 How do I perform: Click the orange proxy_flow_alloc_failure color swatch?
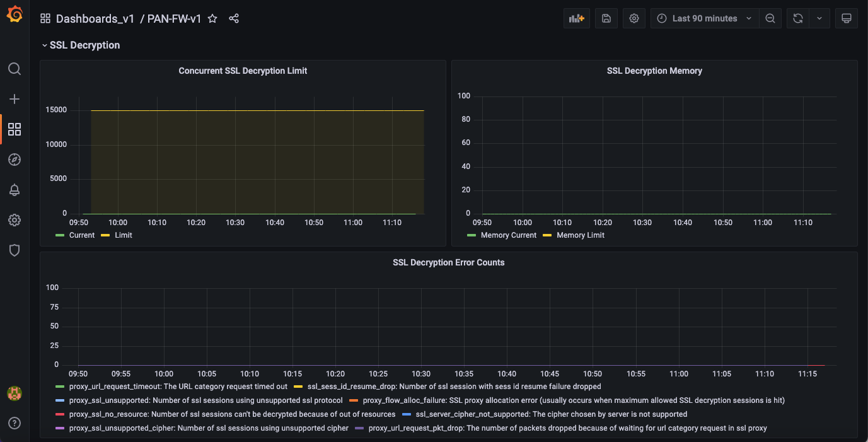(x=353, y=400)
